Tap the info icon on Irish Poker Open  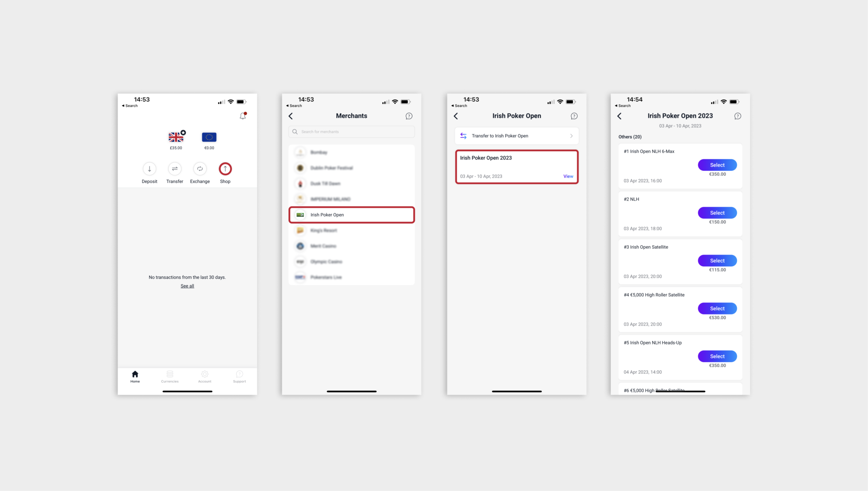pyautogui.click(x=574, y=116)
